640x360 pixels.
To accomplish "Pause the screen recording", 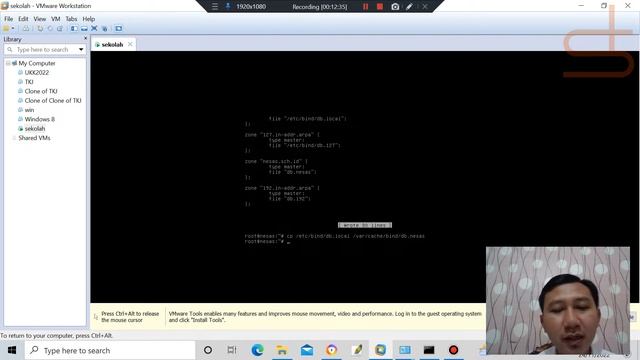I will click(x=365, y=7).
